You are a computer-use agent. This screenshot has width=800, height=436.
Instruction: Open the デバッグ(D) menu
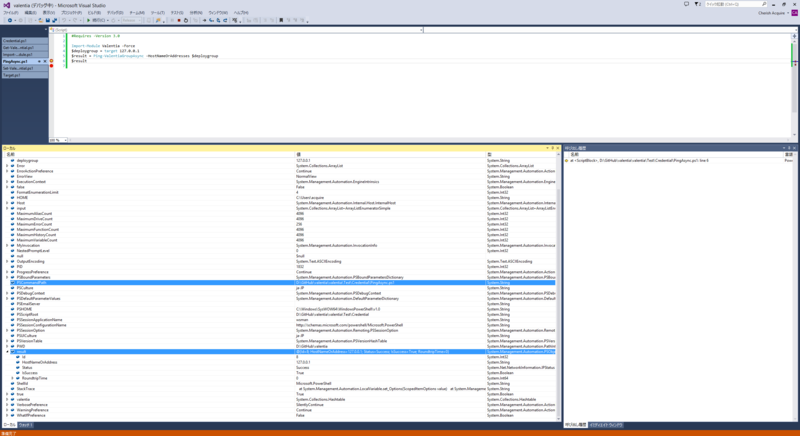115,13
